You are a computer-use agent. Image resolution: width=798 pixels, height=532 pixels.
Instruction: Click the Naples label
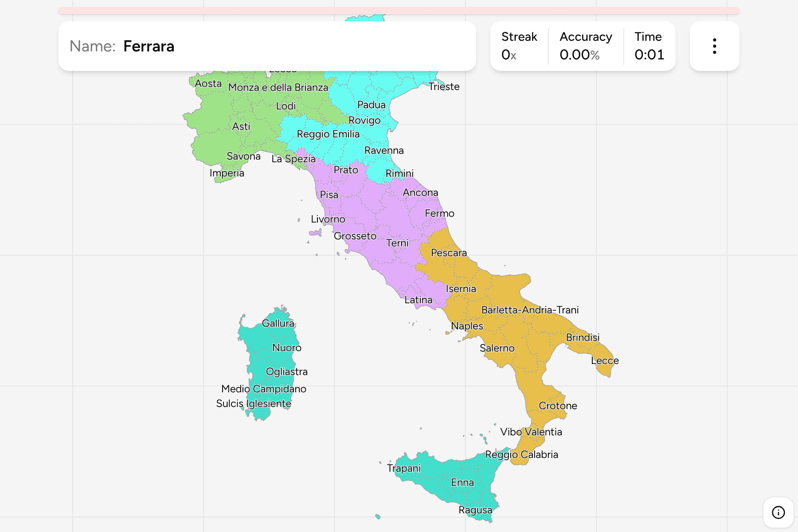click(x=467, y=326)
